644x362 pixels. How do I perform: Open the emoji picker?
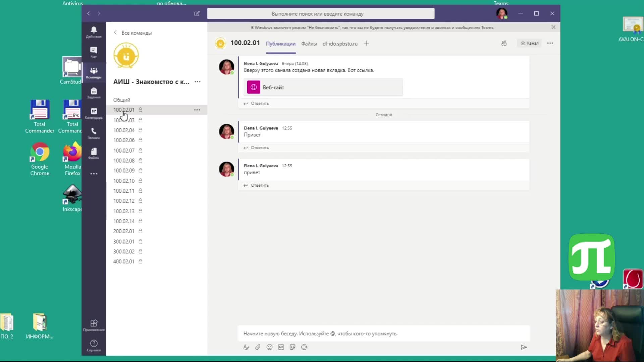pyautogui.click(x=269, y=347)
